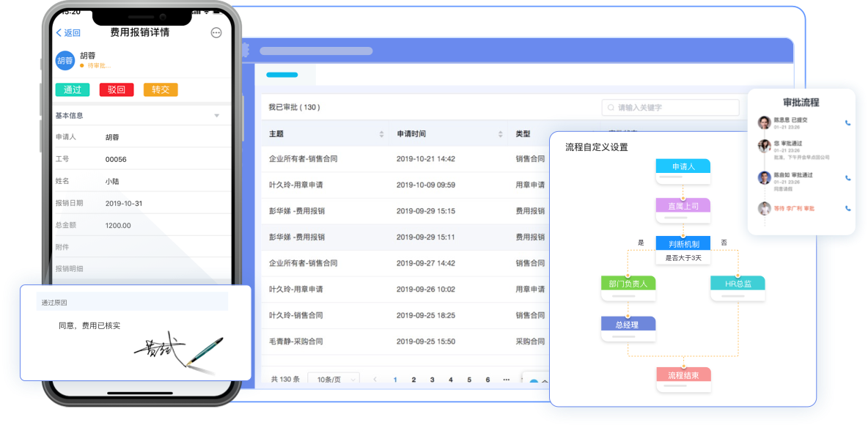Click the 总经理 approval node
Screen dimensions: 868x428
coord(628,323)
